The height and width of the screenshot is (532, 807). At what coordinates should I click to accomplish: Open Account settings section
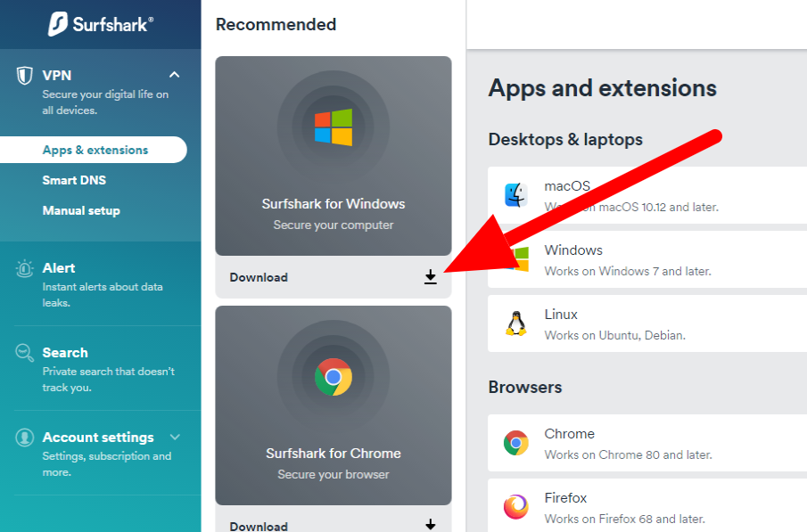(101, 453)
